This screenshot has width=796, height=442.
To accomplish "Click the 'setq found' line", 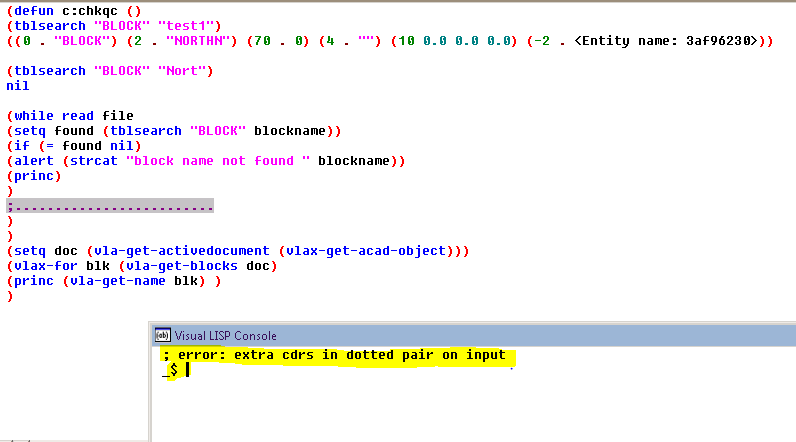I will pyautogui.click(x=174, y=131).
